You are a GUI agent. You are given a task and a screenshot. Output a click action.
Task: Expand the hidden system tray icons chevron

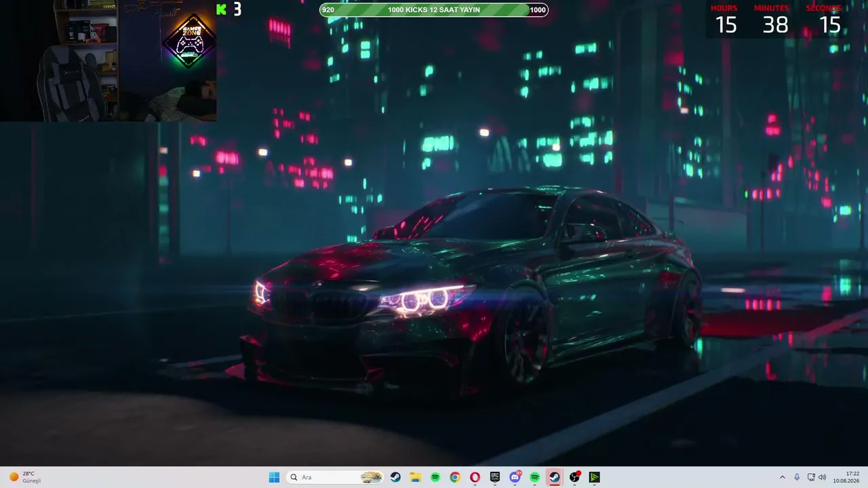coord(782,477)
